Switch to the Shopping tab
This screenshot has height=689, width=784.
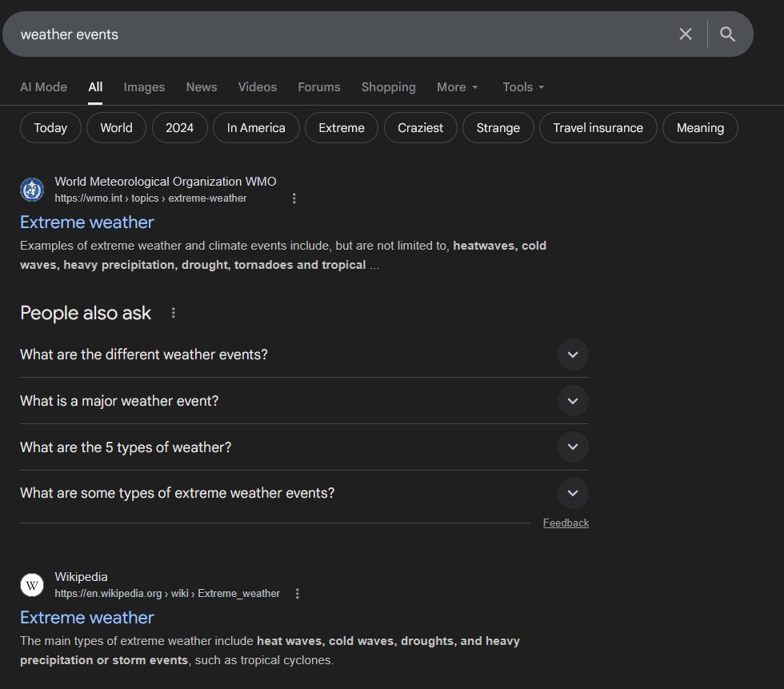pos(389,87)
